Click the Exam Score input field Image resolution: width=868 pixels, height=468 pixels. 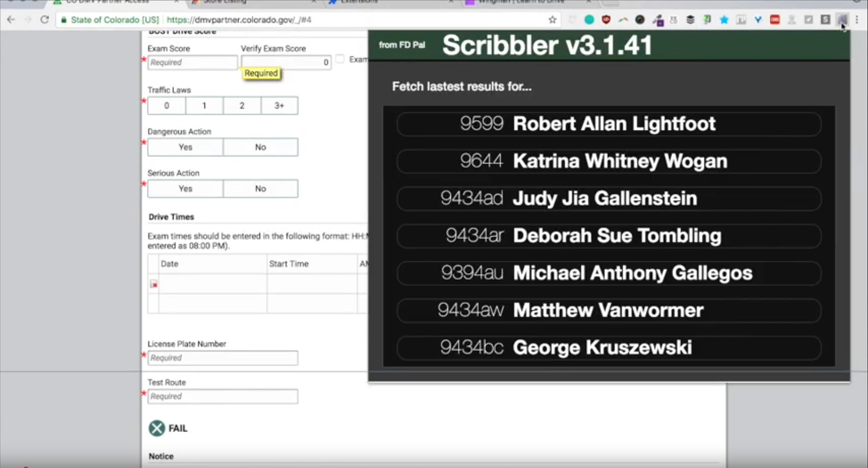click(x=193, y=62)
